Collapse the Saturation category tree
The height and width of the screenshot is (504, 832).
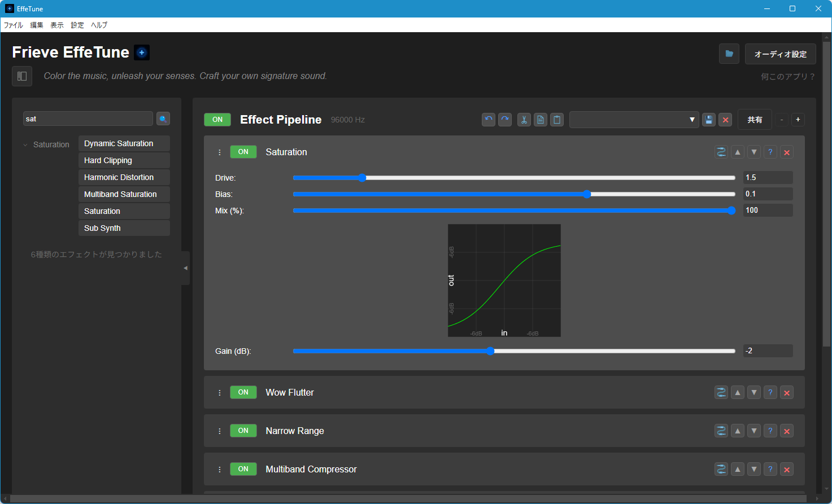pyautogui.click(x=25, y=145)
